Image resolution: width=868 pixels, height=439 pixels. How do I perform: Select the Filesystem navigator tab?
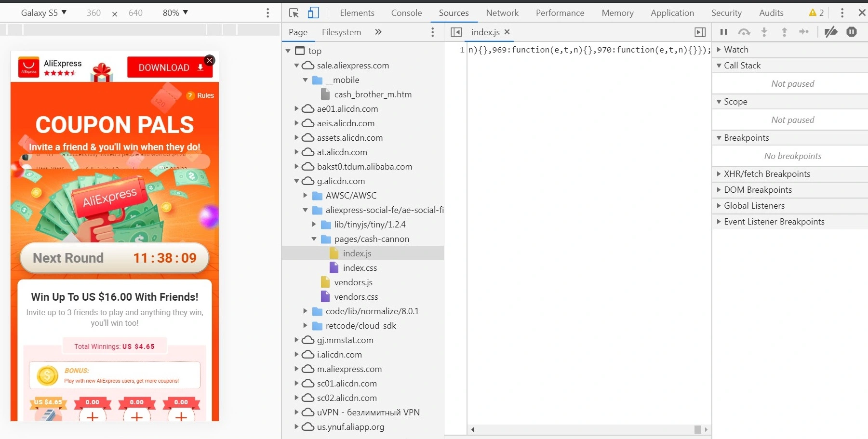341,32
